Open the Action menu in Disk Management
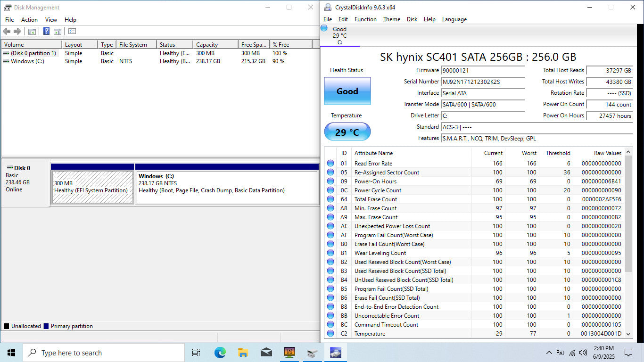Image resolution: width=644 pixels, height=362 pixels. pos(29,20)
